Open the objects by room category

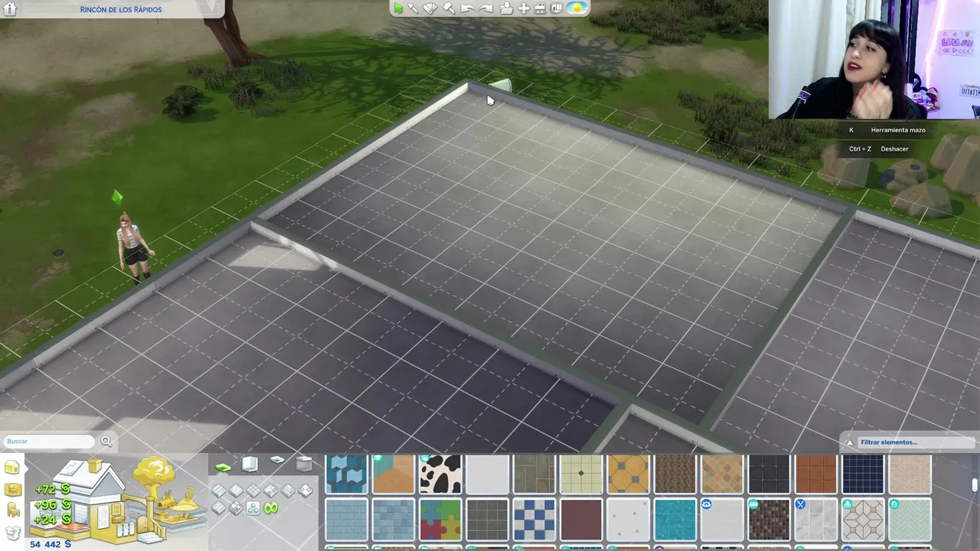pos(12,490)
